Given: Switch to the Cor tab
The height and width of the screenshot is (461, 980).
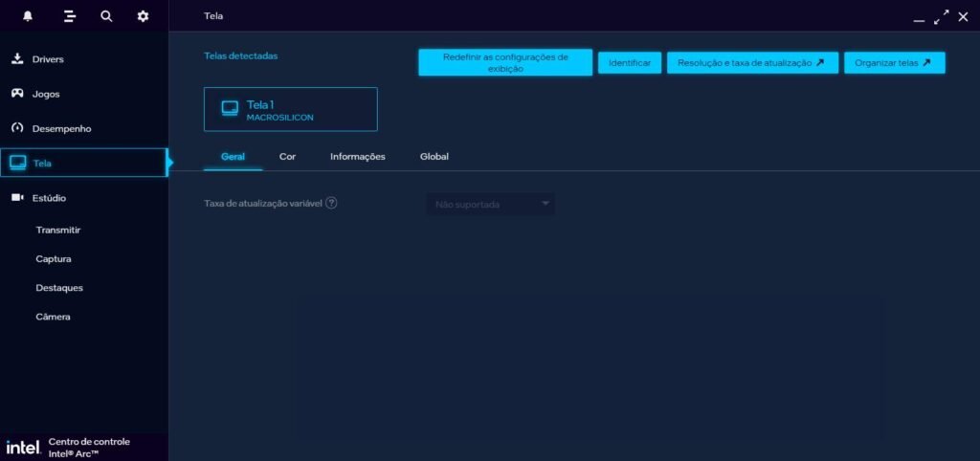Looking at the screenshot, I should click(x=287, y=156).
